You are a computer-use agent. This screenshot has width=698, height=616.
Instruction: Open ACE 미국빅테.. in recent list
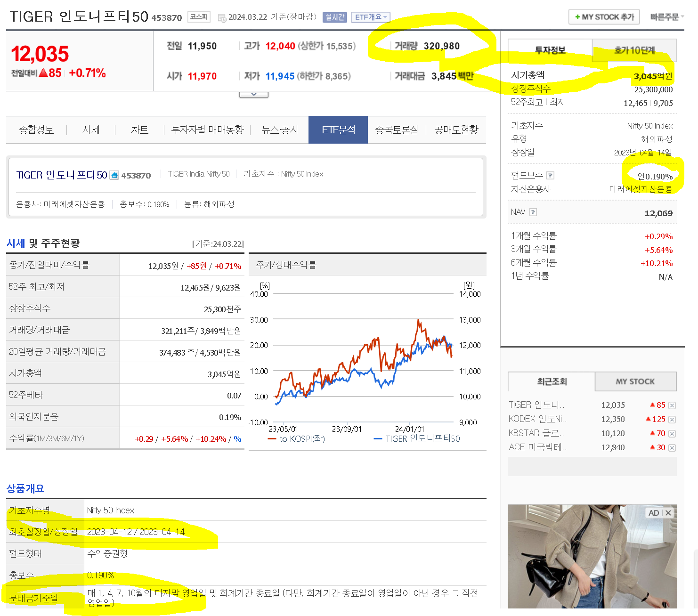click(538, 447)
